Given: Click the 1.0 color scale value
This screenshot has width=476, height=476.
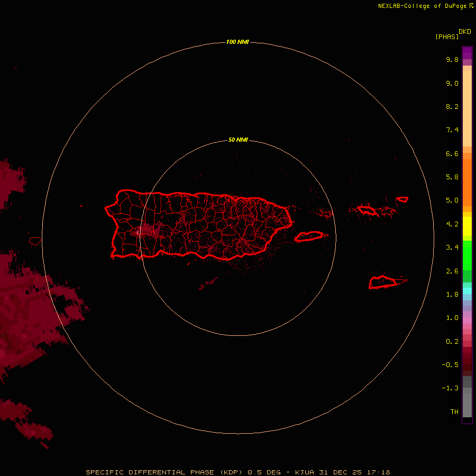Looking at the screenshot, I should (452, 318).
